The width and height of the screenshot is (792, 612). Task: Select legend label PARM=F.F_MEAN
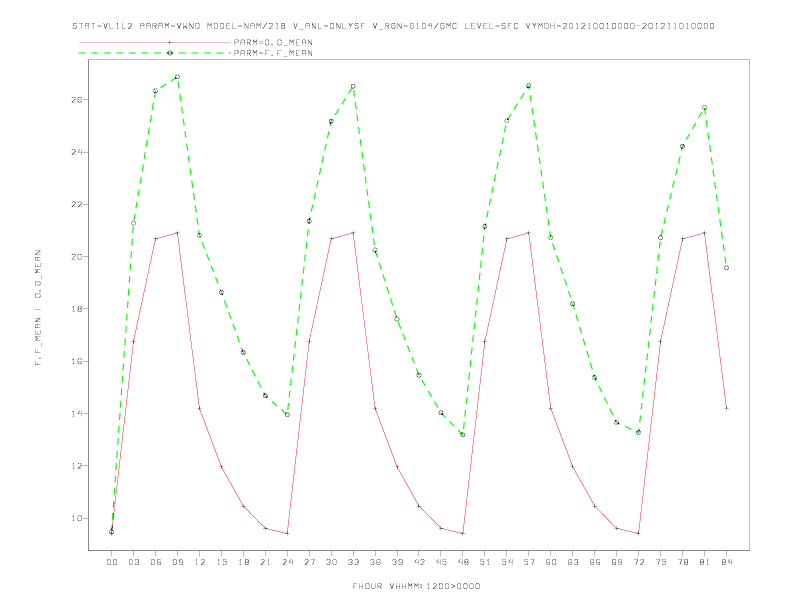pos(273,53)
